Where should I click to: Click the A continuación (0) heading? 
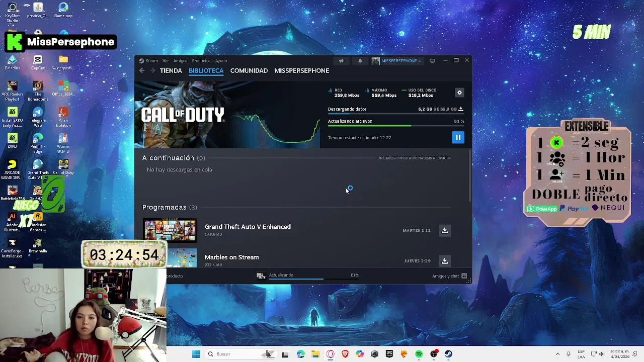tap(174, 158)
